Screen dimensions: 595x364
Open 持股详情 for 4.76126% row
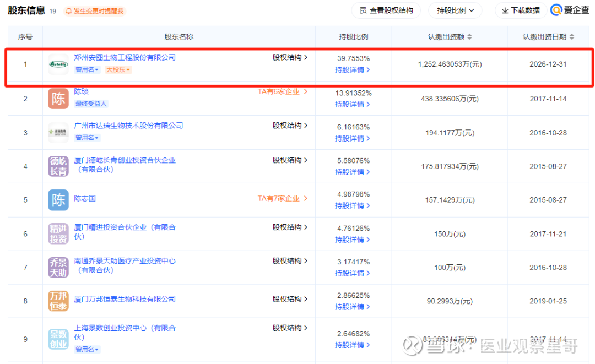pyautogui.click(x=352, y=240)
